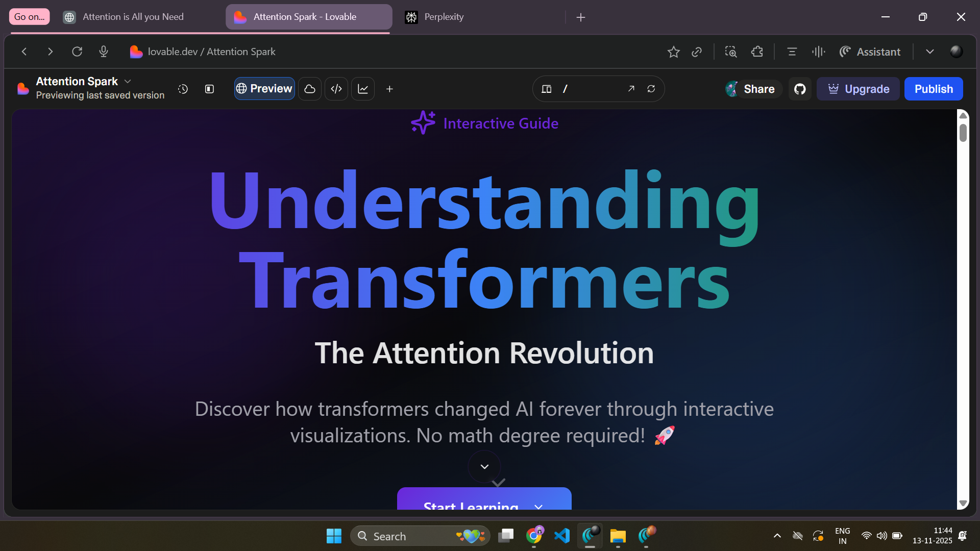Screen dimensions: 980x551
Task: Click the cloud deployment icon
Action: (310, 89)
